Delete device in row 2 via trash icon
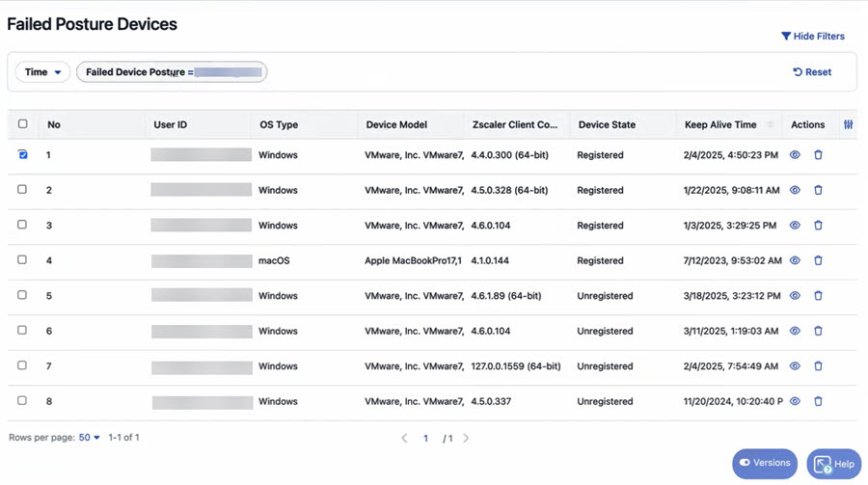The width and height of the screenshot is (868, 485). 818,190
